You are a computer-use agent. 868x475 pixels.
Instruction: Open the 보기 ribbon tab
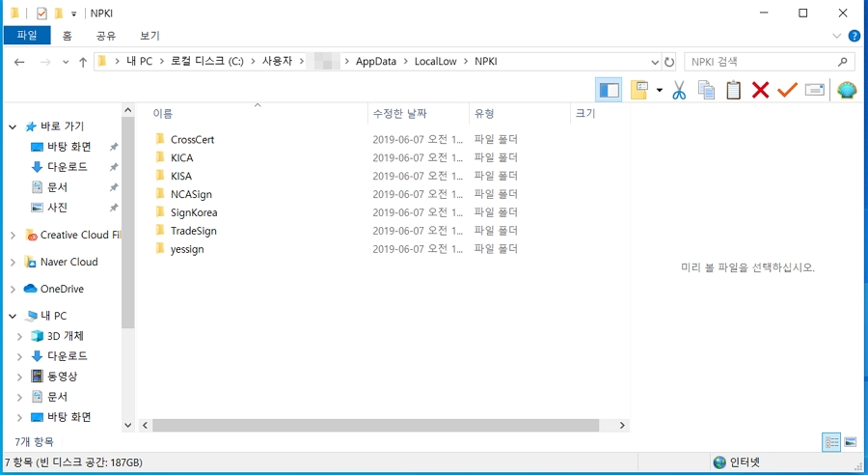coord(149,36)
